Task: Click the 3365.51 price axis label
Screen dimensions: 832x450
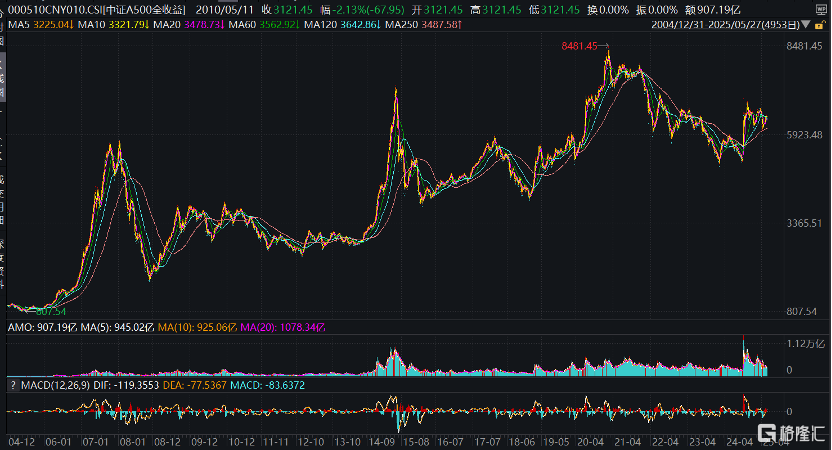Action: coord(804,223)
